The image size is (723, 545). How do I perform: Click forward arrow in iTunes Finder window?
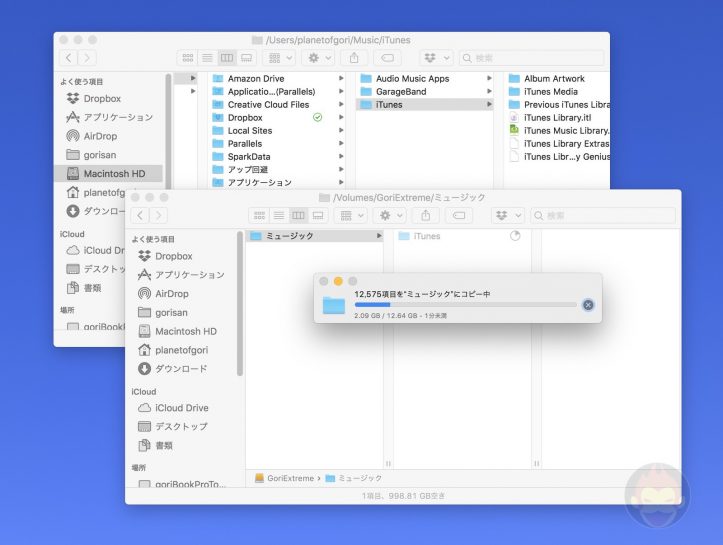[x=87, y=58]
